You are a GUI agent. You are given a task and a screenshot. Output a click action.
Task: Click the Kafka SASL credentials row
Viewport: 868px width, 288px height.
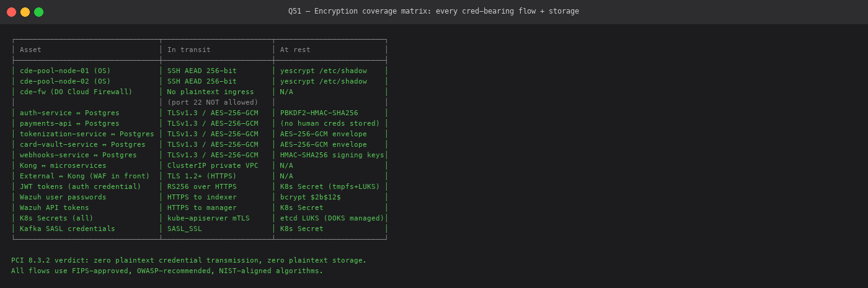(x=199, y=229)
